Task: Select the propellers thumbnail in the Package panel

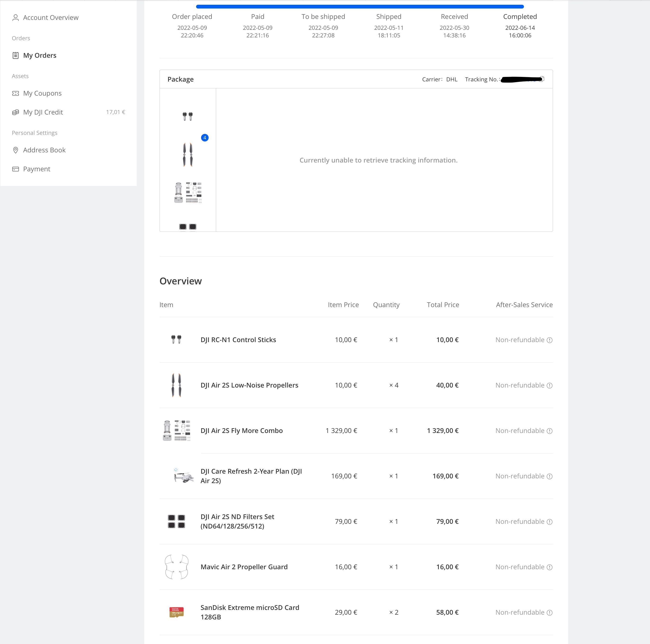Action: pos(188,155)
